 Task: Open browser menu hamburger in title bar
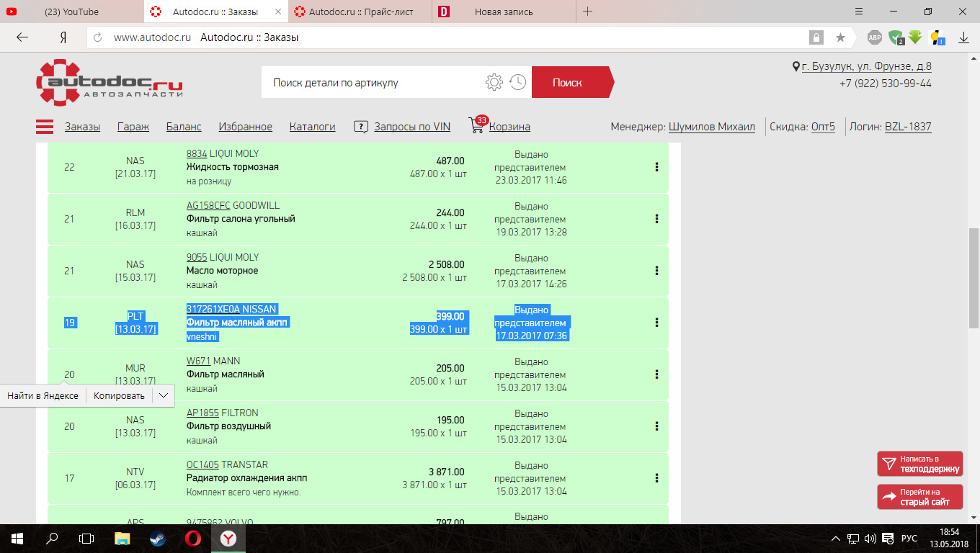pos(858,12)
